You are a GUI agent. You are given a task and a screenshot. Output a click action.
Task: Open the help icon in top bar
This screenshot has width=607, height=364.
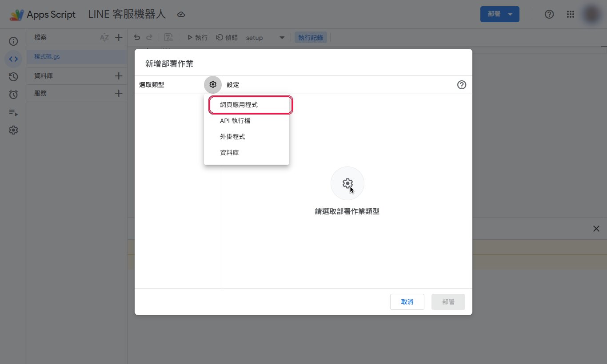[x=549, y=14]
